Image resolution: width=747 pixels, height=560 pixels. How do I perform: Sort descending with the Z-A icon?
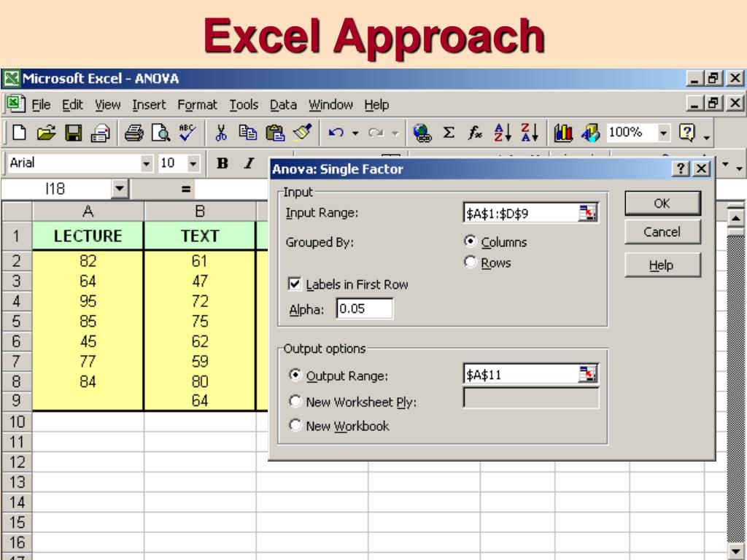[x=530, y=133]
